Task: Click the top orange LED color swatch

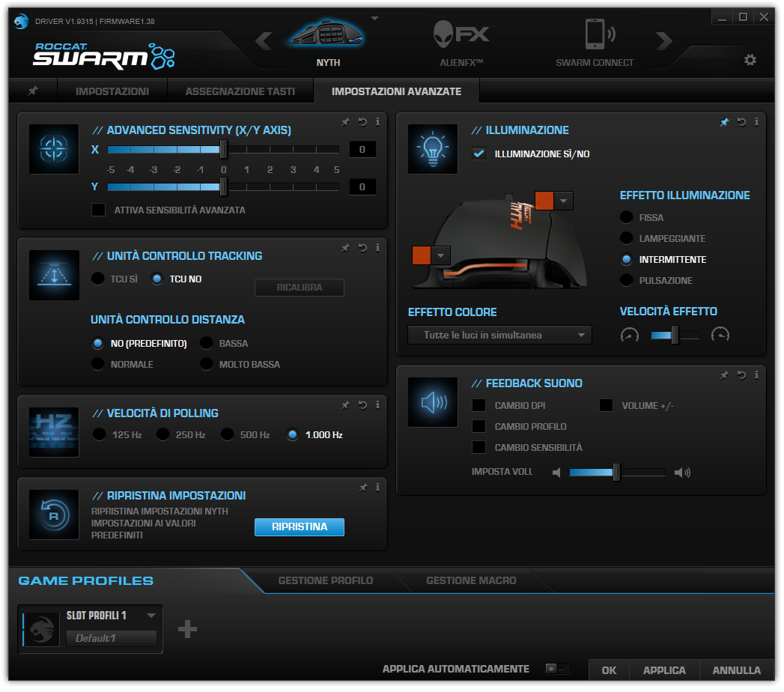Action: 544,201
